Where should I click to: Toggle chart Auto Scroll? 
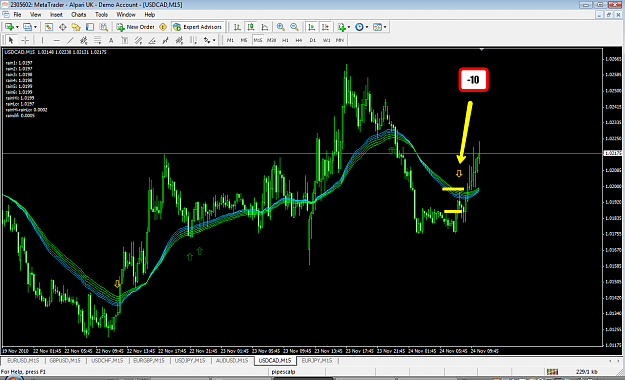click(312, 27)
